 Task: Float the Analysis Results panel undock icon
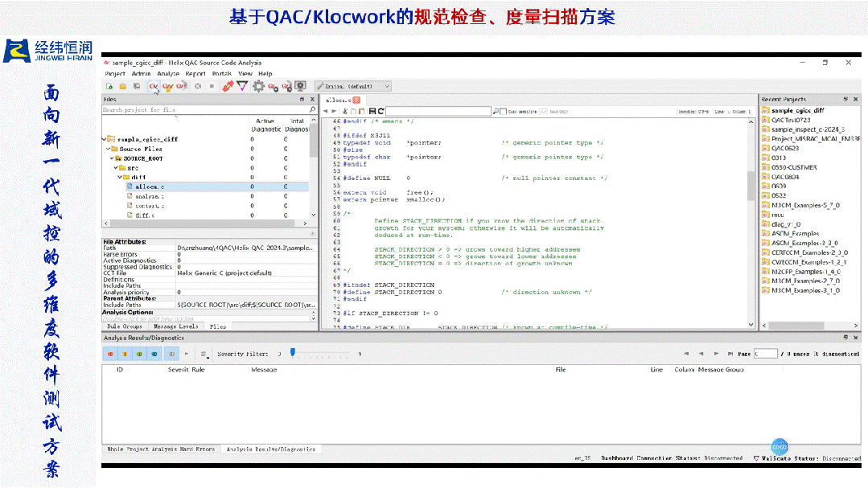coord(845,338)
